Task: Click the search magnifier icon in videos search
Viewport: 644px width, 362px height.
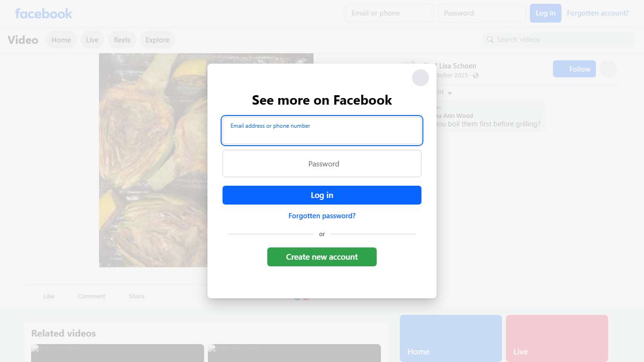Action: (490, 40)
